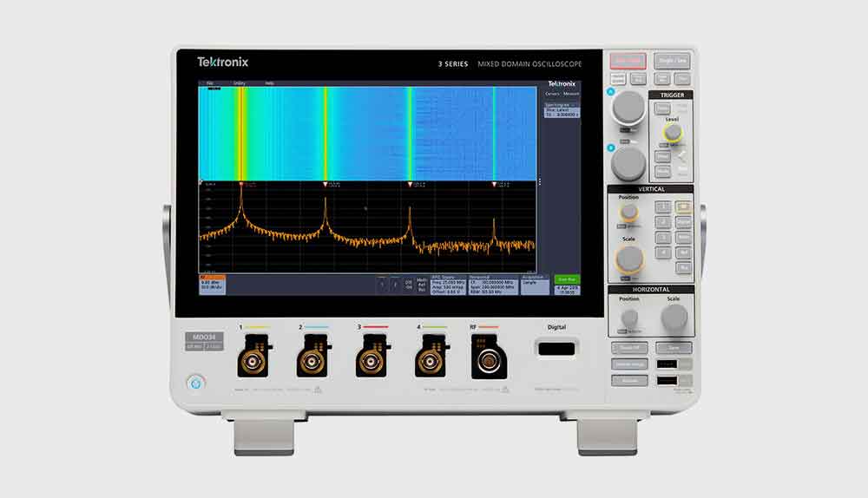Click the channel 2 BNC connector
Viewport: 868px width, 498px height.
[x=312, y=363]
